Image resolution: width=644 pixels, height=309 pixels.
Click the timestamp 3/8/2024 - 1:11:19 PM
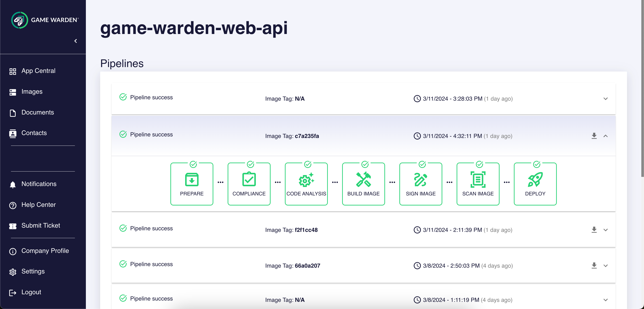pos(451,300)
